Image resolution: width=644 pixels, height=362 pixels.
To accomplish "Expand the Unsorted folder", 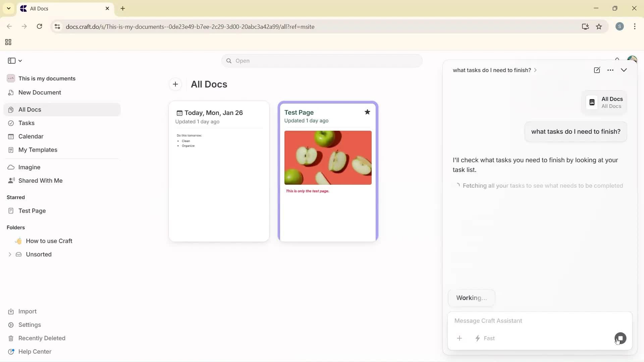I will coord(10,254).
